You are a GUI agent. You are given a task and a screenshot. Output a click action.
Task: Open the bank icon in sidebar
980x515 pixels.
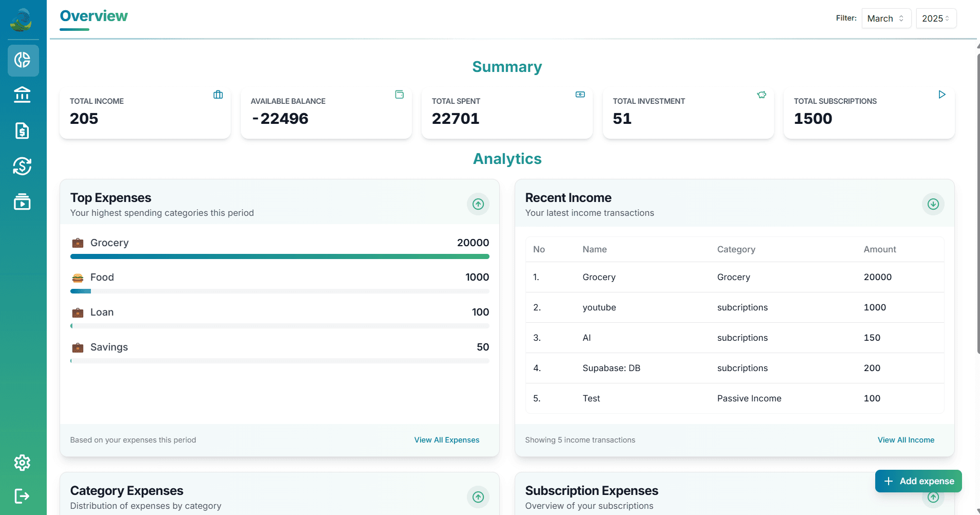pos(22,95)
